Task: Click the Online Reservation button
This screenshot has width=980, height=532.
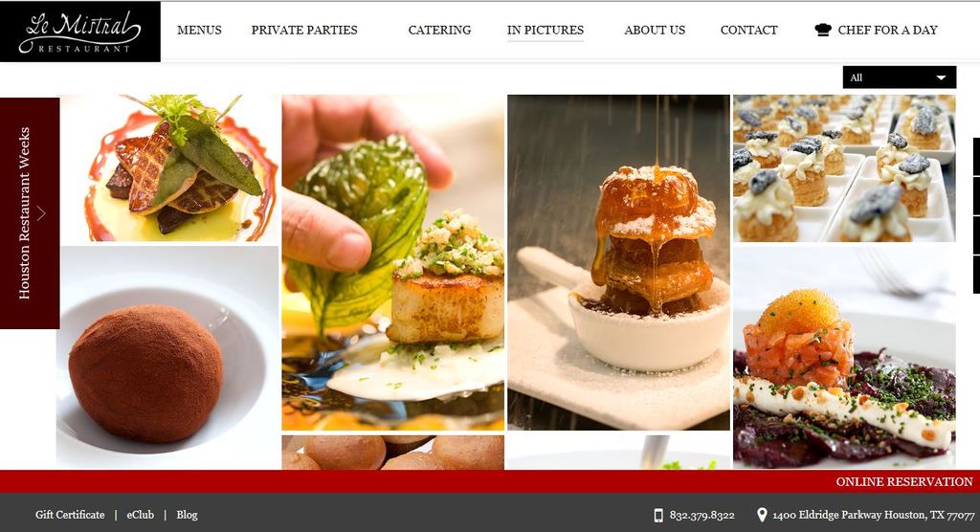Action: 904,482
